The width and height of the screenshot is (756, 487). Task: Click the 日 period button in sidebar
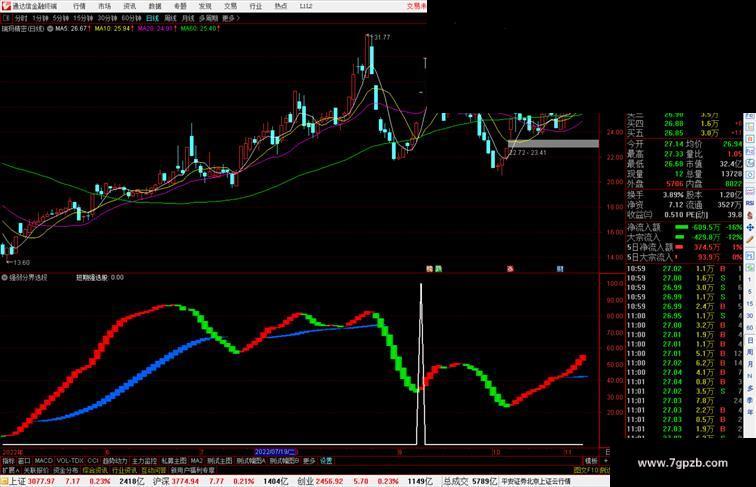[750, 340]
